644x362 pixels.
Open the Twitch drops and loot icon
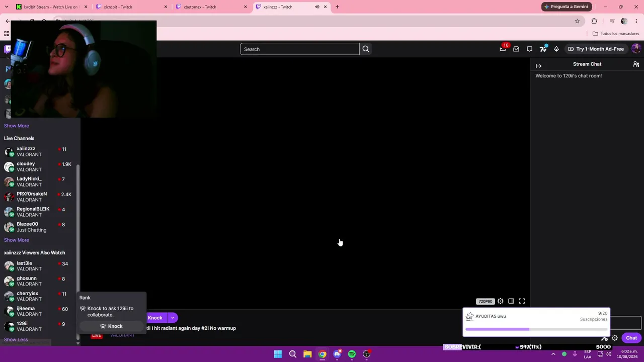coord(516,49)
